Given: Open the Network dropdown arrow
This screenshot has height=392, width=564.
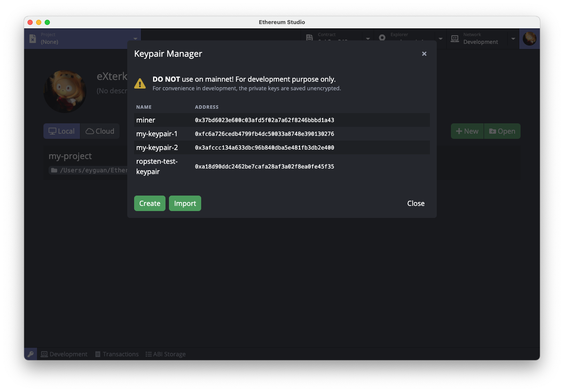Looking at the screenshot, I should point(513,39).
